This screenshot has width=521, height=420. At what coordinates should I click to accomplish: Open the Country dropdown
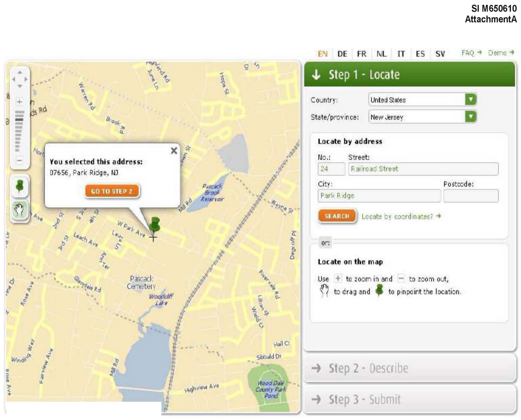tap(470, 100)
